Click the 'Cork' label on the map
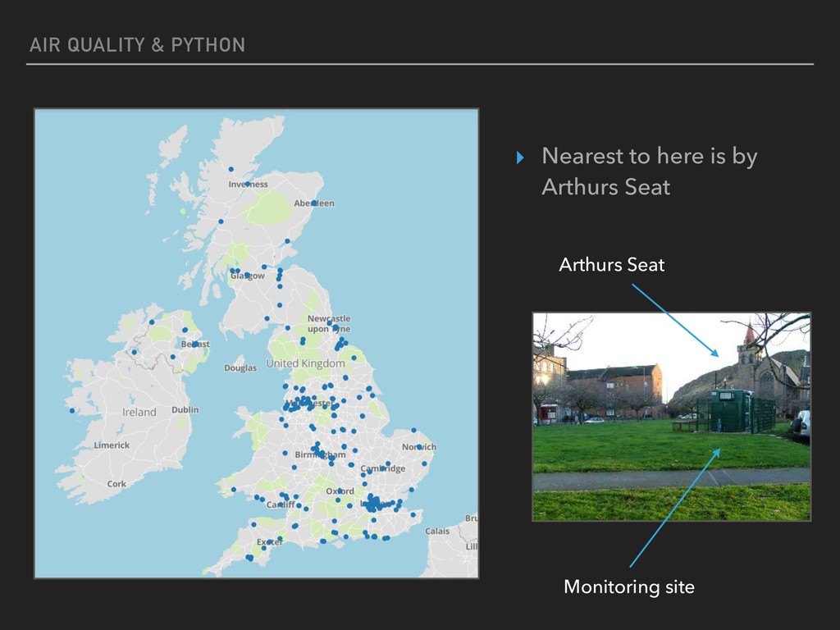 pyautogui.click(x=116, y=484)
